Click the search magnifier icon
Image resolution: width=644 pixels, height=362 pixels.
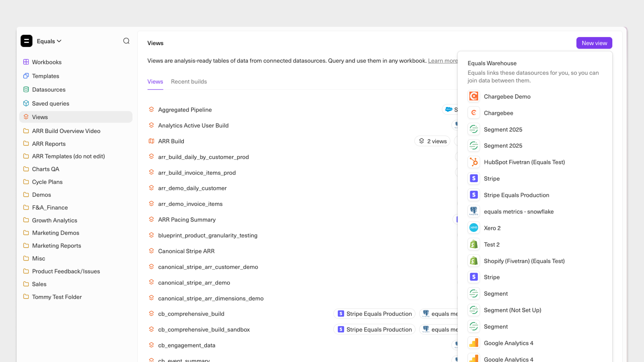[x=126, y=41]
